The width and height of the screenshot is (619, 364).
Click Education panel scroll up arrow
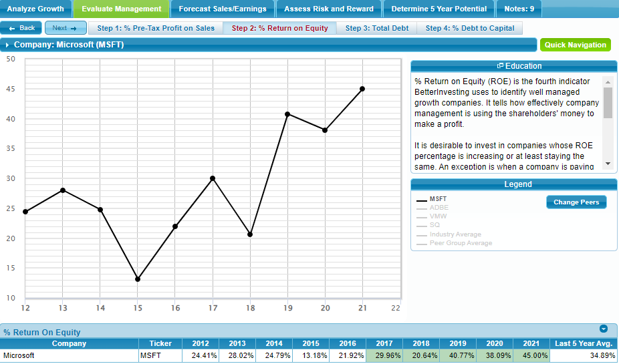(x=608, y=82)
